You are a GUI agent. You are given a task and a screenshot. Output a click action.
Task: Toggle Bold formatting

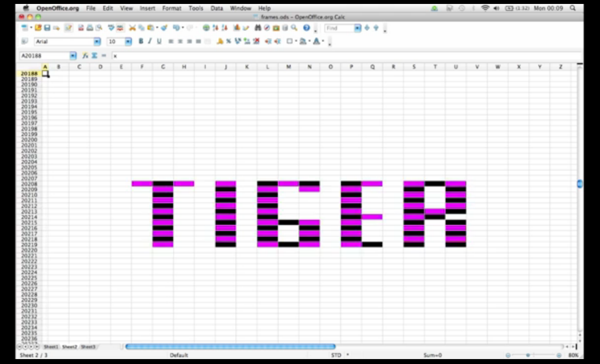tap(141, 41)
